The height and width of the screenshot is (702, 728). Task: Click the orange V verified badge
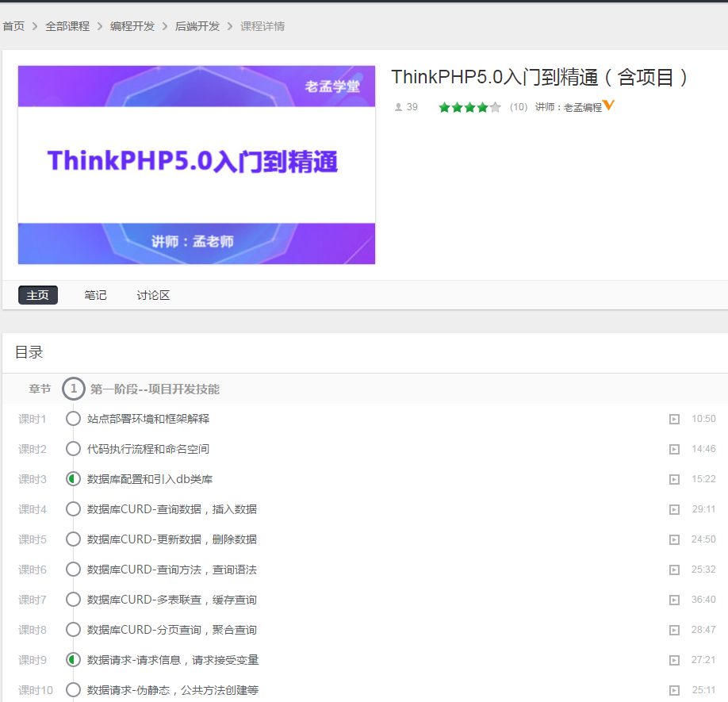point(608,105)
